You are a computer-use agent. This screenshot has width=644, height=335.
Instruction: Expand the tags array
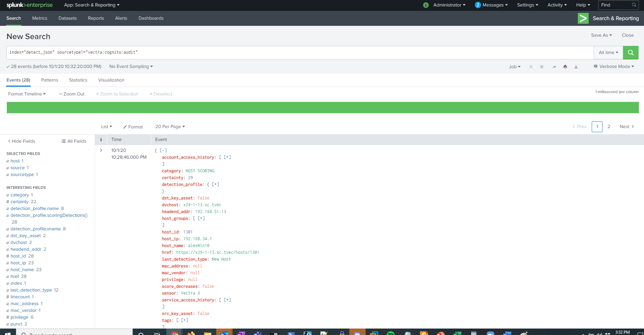(x=185, y=320)
